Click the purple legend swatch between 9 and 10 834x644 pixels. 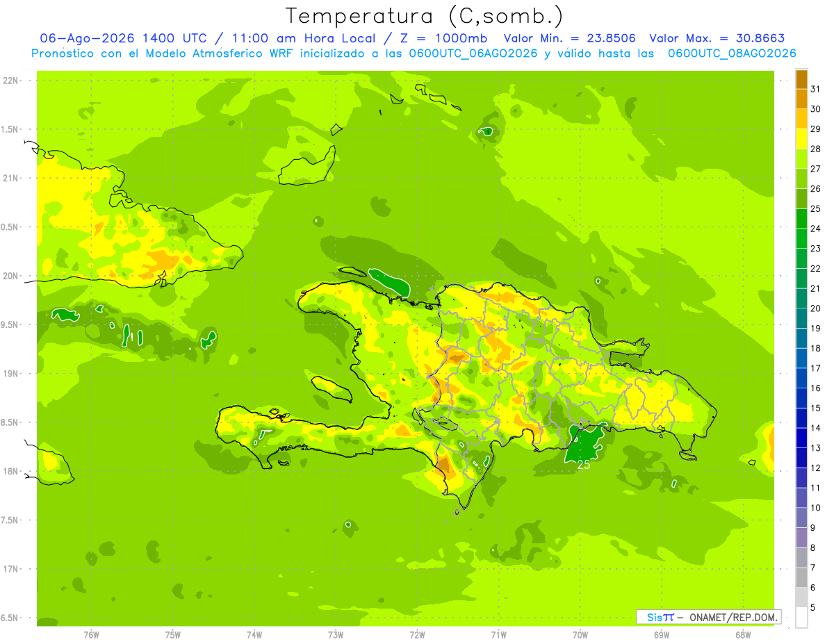click(801, 518)
